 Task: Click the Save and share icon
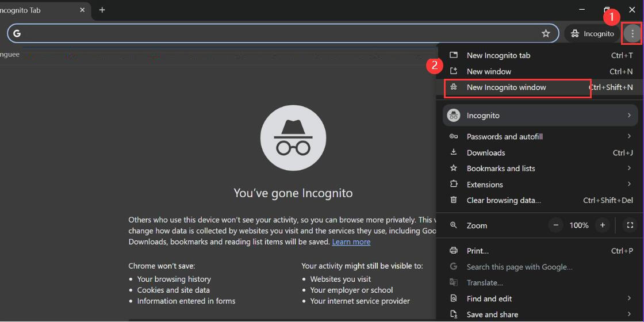(x=454, y=314)
